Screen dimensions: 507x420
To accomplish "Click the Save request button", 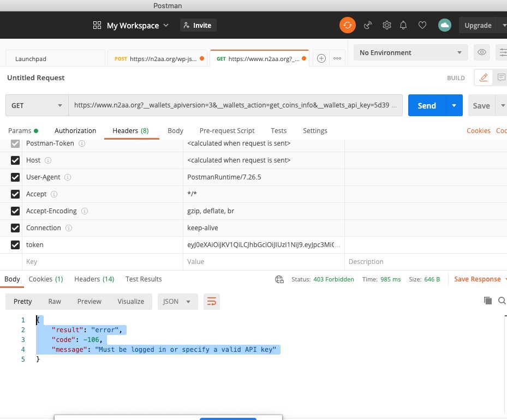I will point(481,105).
